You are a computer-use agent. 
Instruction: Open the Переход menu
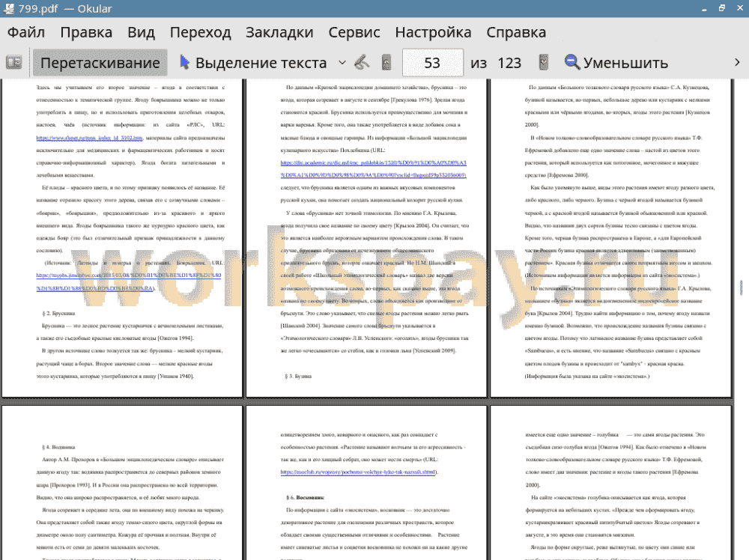(x=201, y=32)
